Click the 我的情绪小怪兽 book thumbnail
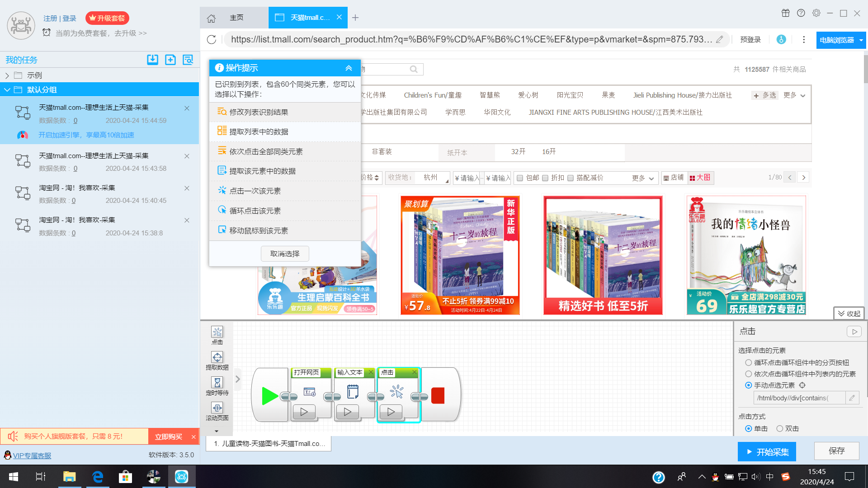 pos(746,255)
